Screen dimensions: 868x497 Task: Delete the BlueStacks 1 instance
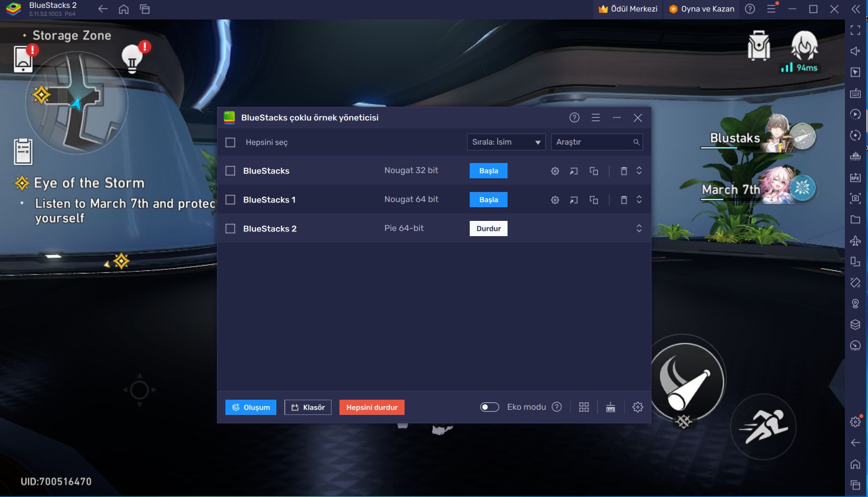pyautogui.click(x=624, y=200)
